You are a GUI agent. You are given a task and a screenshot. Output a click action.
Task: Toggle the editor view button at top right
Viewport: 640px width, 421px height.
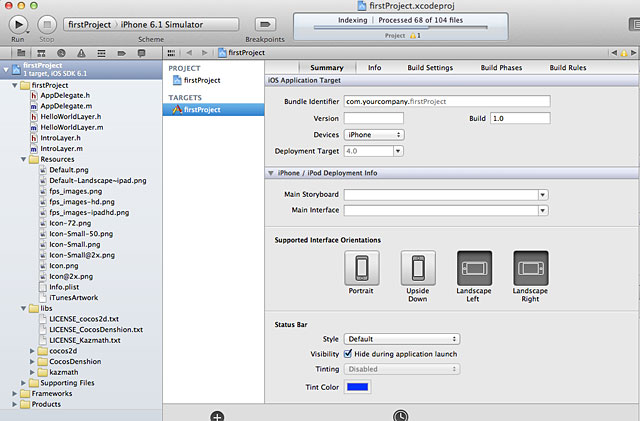634,25
